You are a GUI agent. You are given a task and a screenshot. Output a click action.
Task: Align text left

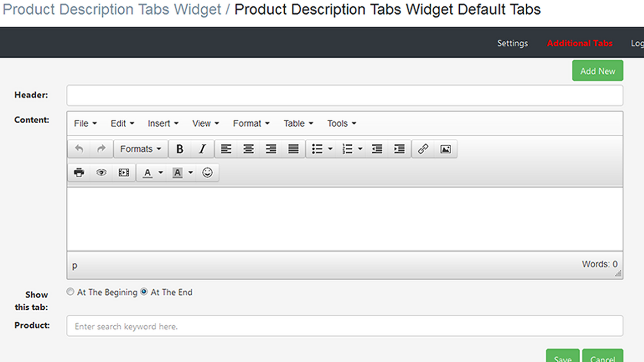point(226,149)
